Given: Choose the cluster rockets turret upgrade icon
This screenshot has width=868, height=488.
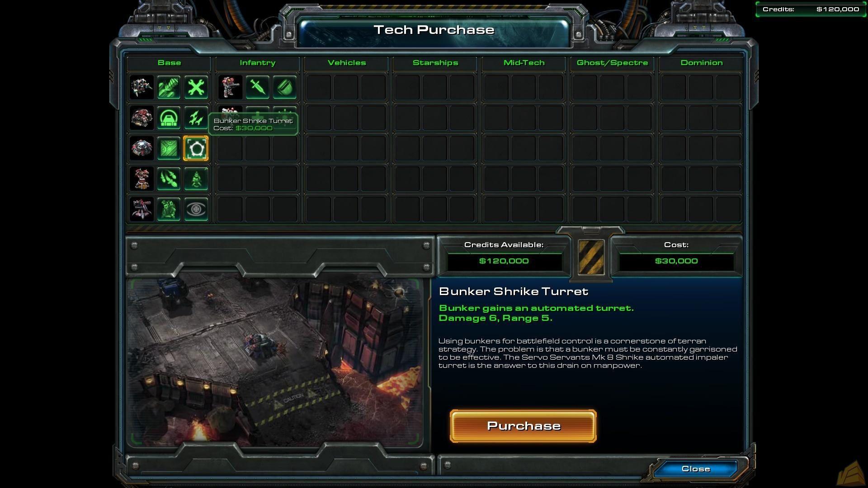Looking at the screenshot, I should 169,179.
